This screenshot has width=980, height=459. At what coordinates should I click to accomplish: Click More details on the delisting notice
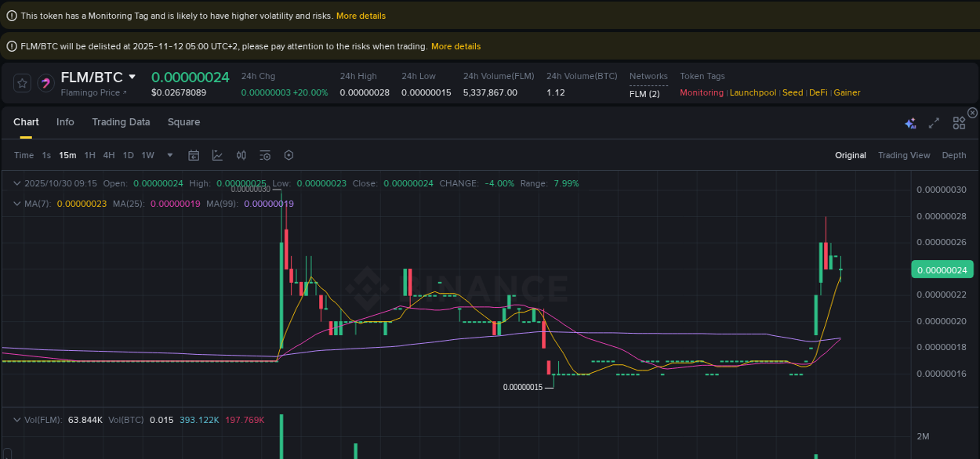(456, 46)
